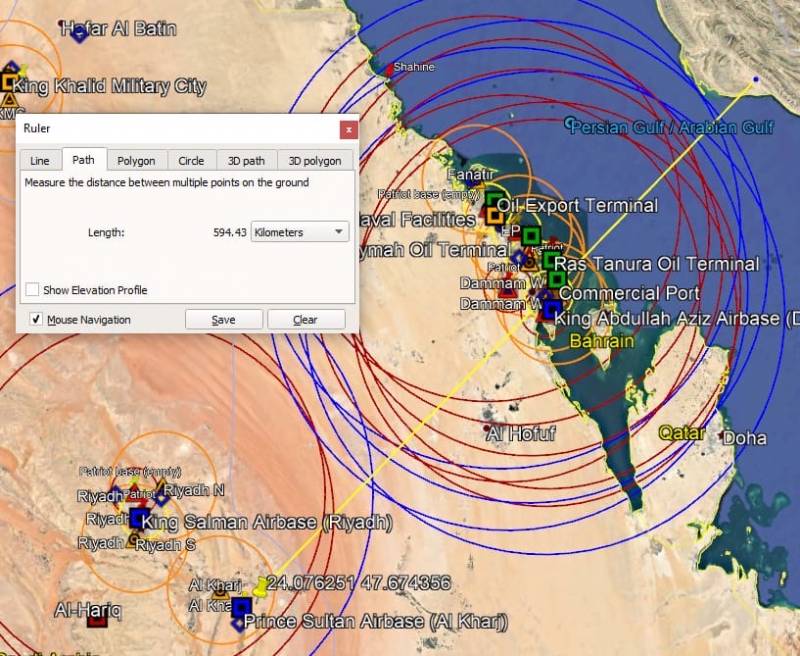Viewport: 800px width, 656px height.
Task: Click the red icon at Al-Hariq
Action: (97, 620)
